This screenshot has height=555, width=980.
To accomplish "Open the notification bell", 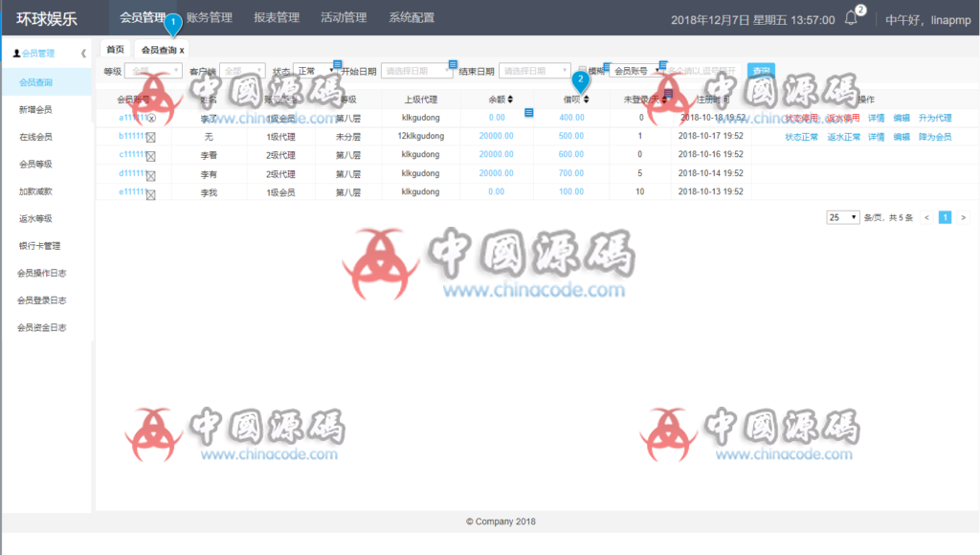I will (851, 18).
